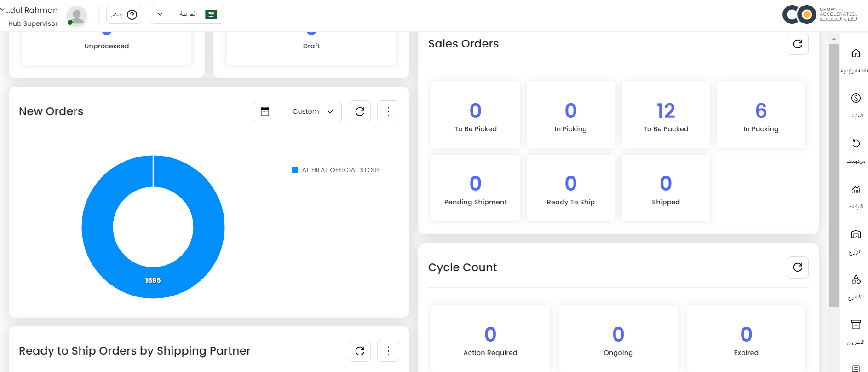Open the Branches warehouse icon in sidebar
Screen dimensions: 868x372
click(x=856, y=234)
